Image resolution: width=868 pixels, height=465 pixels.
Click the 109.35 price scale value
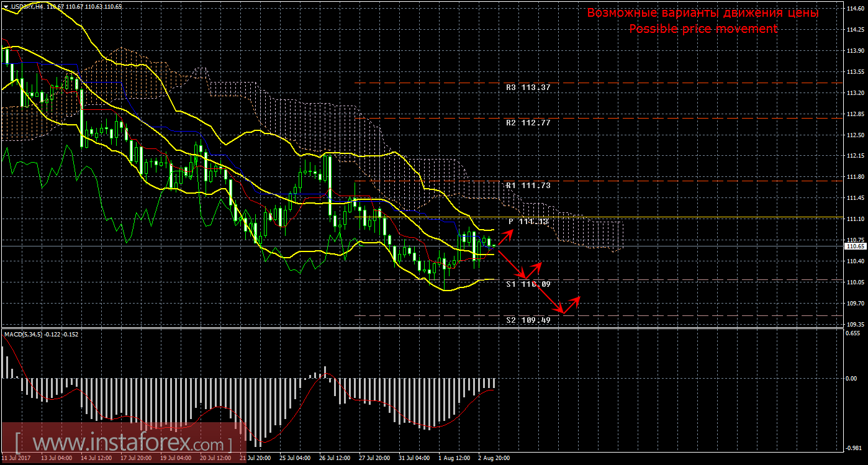pos(855,324)
